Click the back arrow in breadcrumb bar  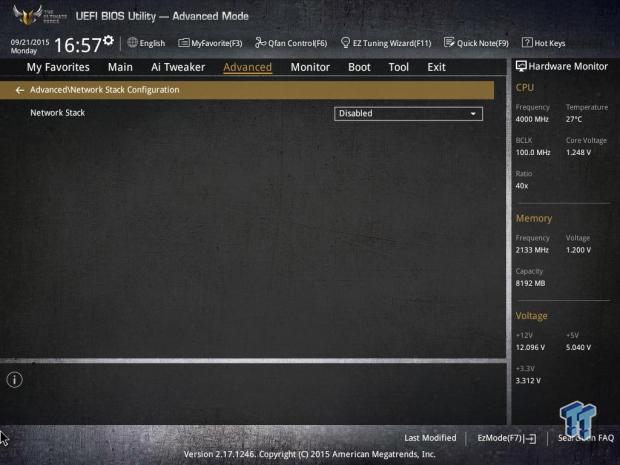(x=20, y=90)
